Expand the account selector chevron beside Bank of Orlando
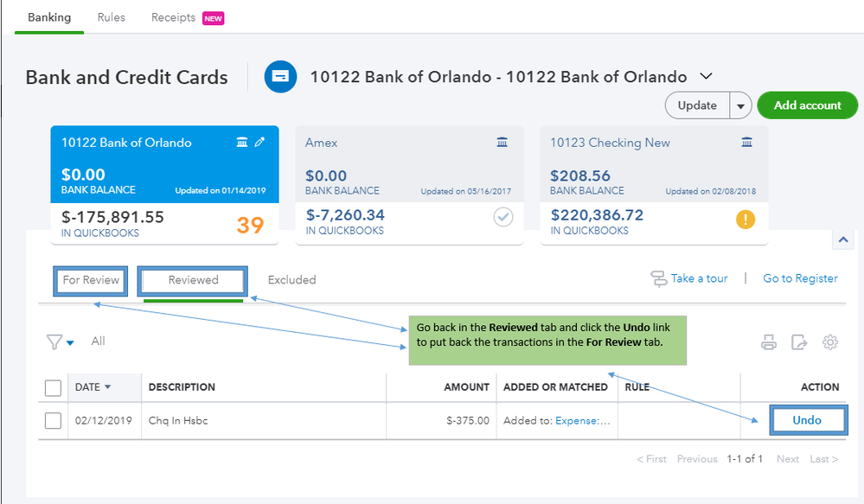This screenshot has width=864, height=504. [x=706, y=76]
